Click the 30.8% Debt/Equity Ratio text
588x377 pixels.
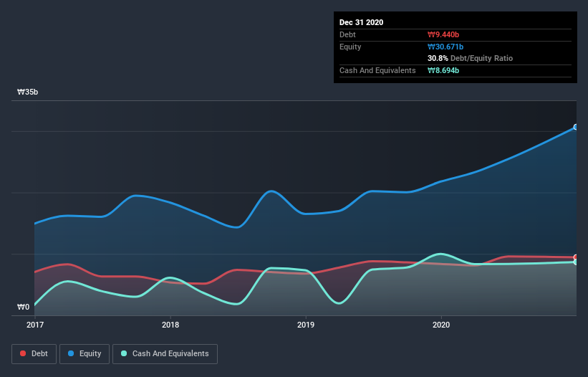tap(470, 58)
